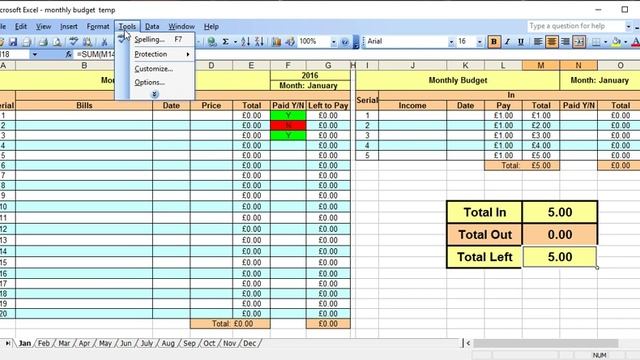640x360 pixels.
Task: Choose Options in the Tools menu
Action: point(162,82)
